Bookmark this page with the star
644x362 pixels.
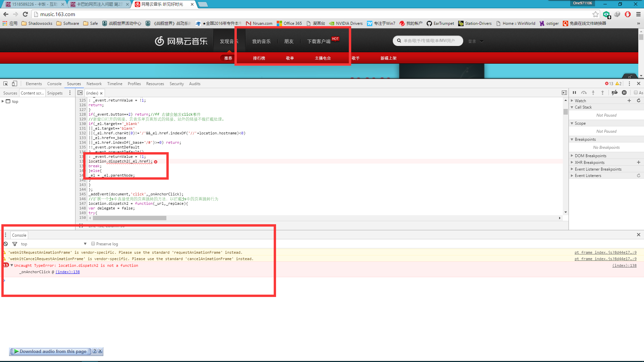(595, 14)
